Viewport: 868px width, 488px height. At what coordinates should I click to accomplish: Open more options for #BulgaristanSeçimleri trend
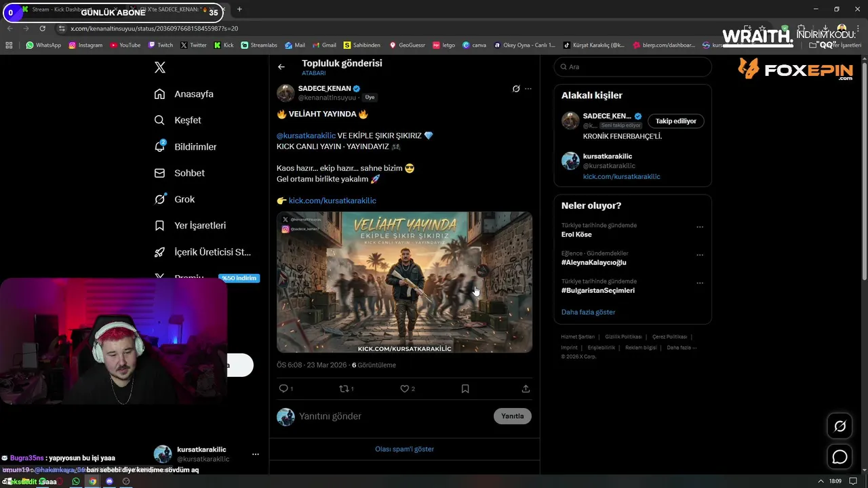coord(700,283)
